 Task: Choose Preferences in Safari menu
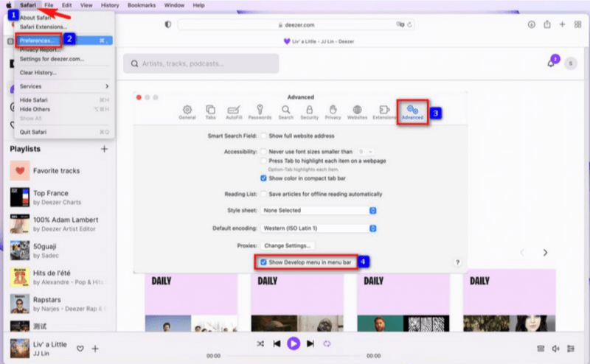tap(64, 41)
